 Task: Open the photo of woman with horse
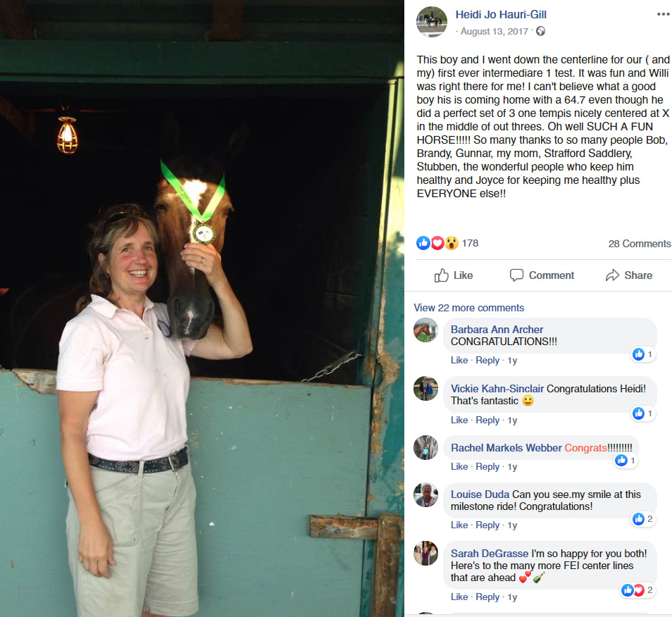[x=202, y=308]
